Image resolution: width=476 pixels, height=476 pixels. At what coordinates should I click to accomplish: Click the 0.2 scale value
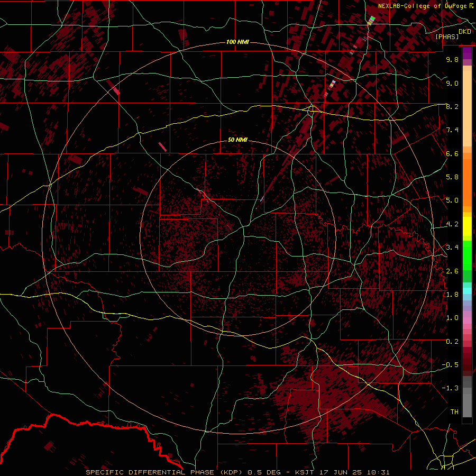pyautogui.click(x=452, y=342)
